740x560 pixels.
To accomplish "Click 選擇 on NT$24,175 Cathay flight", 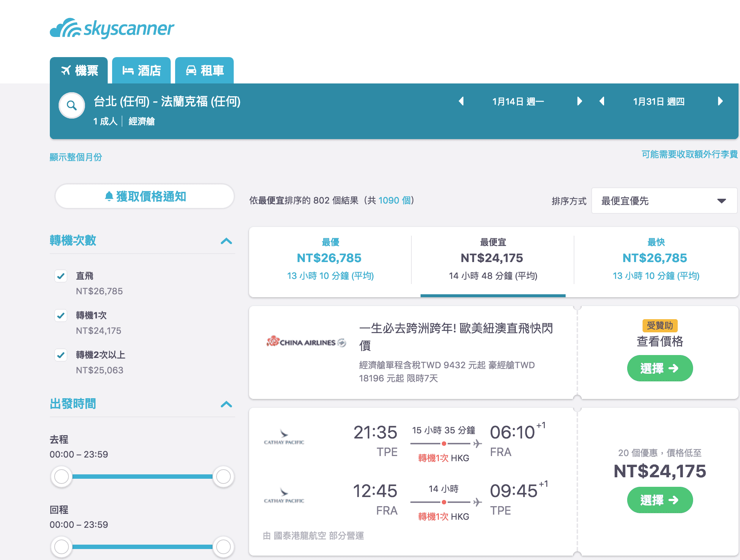I will pyautogui.click(x=660, y=500).
